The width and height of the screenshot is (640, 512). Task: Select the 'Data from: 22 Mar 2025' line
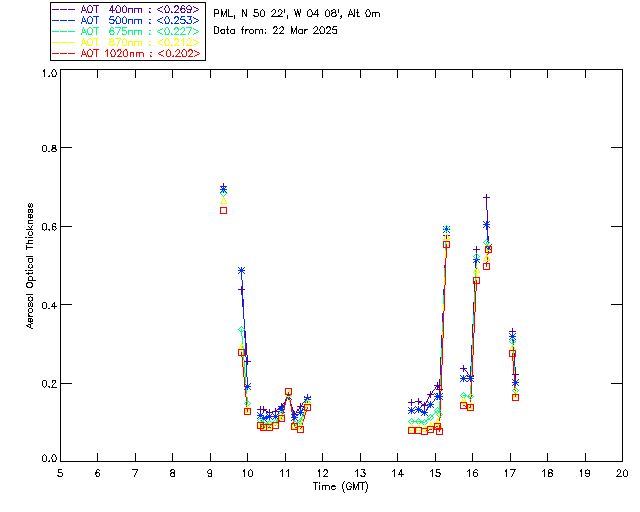click(x=276, y=31)
